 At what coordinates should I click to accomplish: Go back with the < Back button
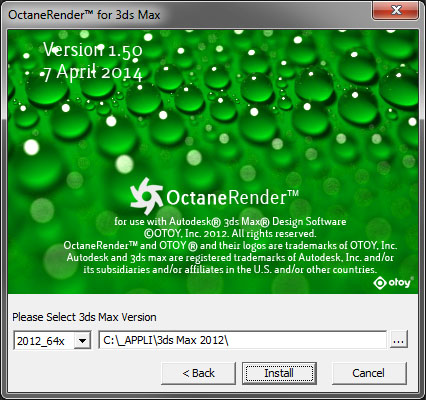[x=198, y=373]
